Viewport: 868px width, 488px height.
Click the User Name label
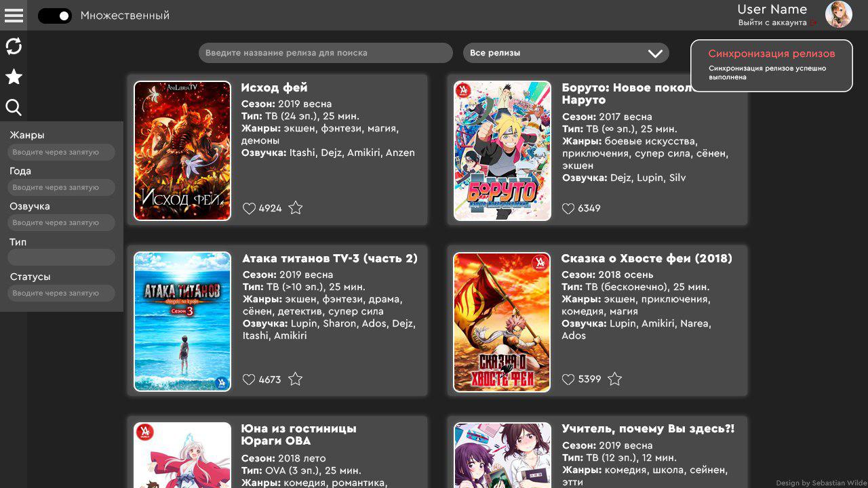point(772,9)
